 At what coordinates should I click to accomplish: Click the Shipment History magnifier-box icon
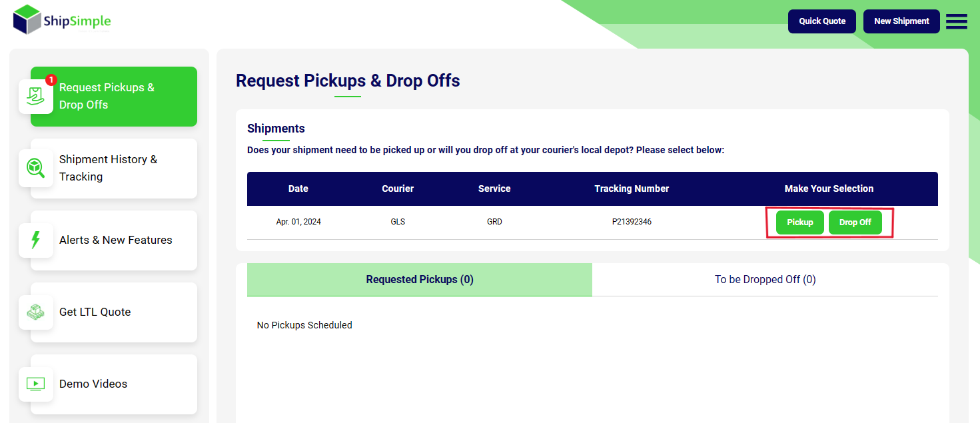point(36,168)
